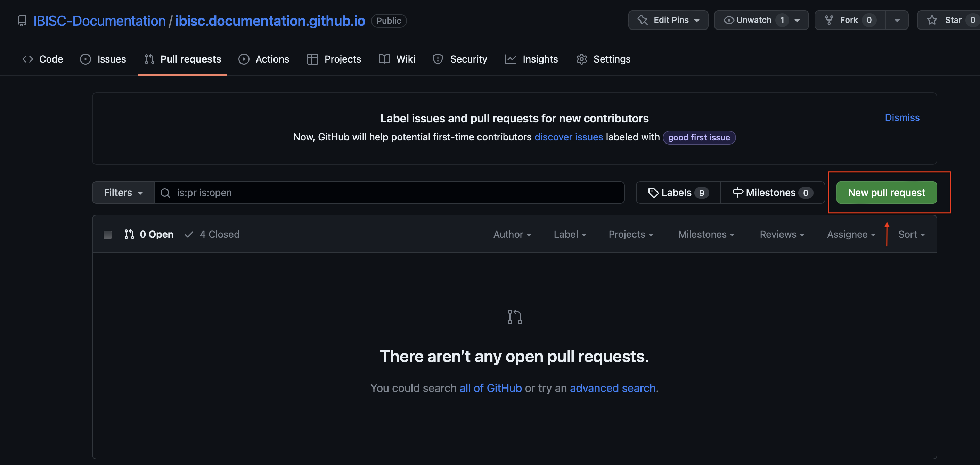Image resolution: width=980 pixels, height=465 pixels.
Task: Expand the Filters dropdown
Action: pyautogui.click(x=123, y=193)
